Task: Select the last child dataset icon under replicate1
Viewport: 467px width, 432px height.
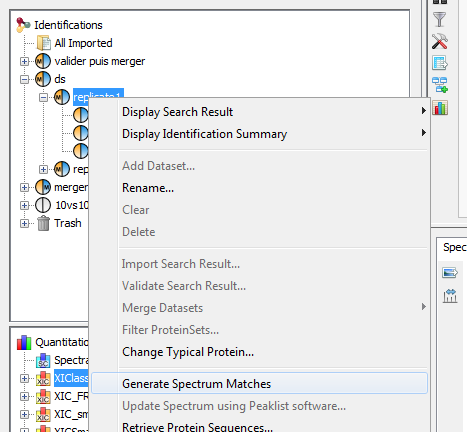Action: (x=81, y=151)
